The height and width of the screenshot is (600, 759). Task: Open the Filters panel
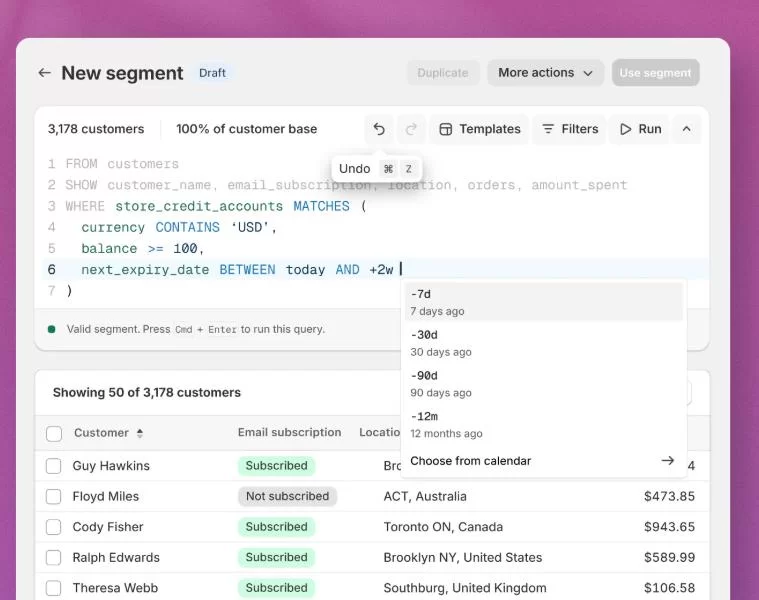570,129
